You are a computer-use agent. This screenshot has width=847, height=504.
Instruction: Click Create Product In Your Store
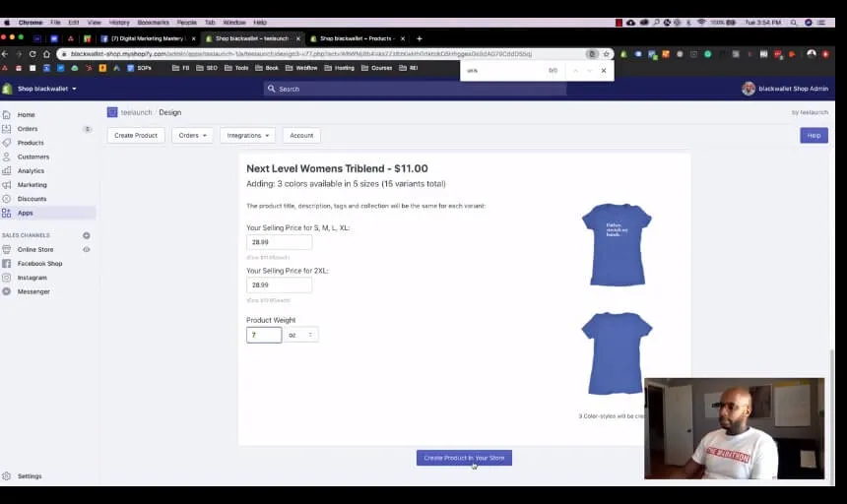[464, 458]
